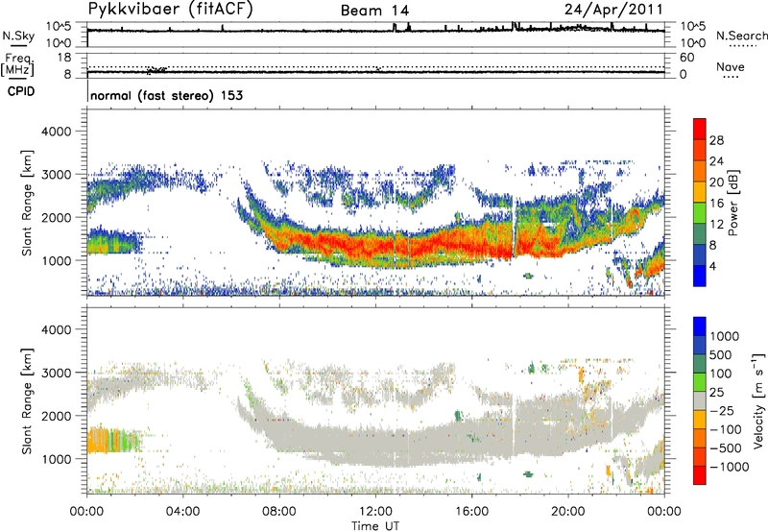Click the Time UT axis title
Screen dimensions: 768x532
pos(375,526)
